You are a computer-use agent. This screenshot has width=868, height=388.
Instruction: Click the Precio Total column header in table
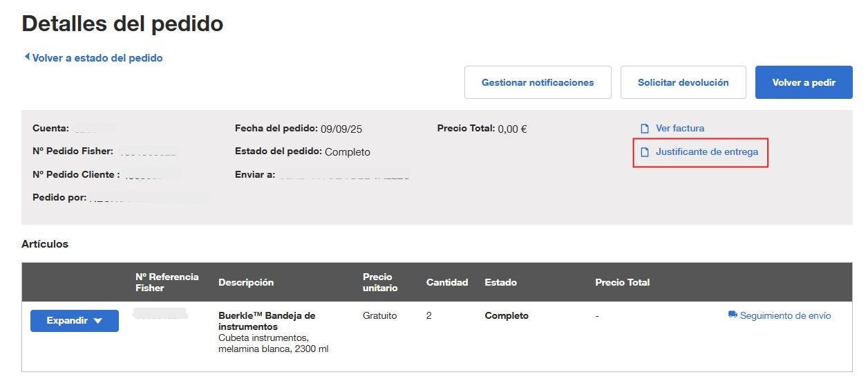click(x=622, y=282)
